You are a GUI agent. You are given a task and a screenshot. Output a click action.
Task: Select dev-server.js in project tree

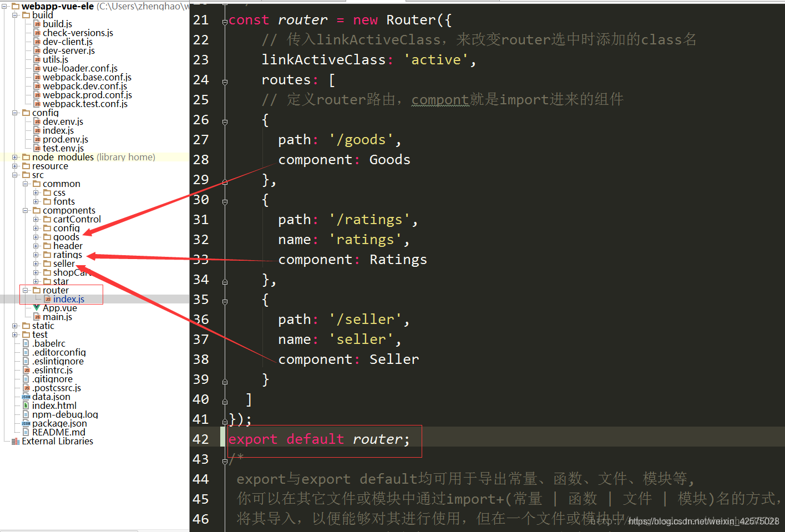pyautogui.click(x=69, y=50)
